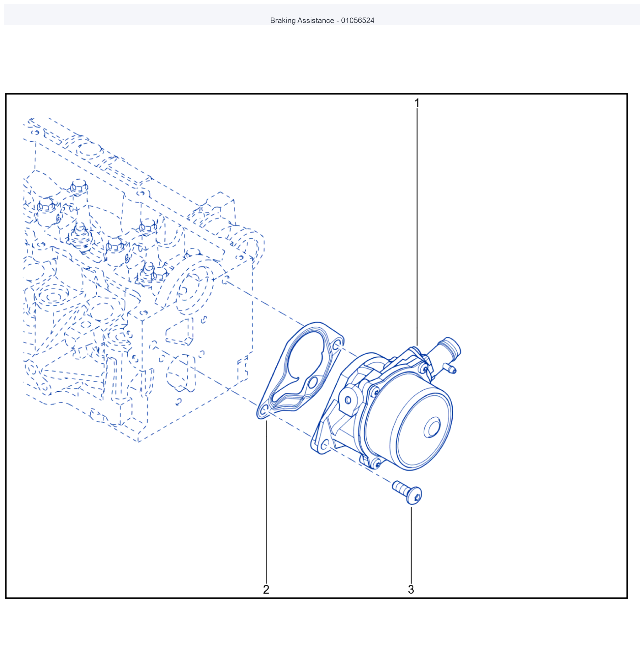Select the pump gasket part
The height and width of the screenshot is (665, 644).
coord(300,370)
